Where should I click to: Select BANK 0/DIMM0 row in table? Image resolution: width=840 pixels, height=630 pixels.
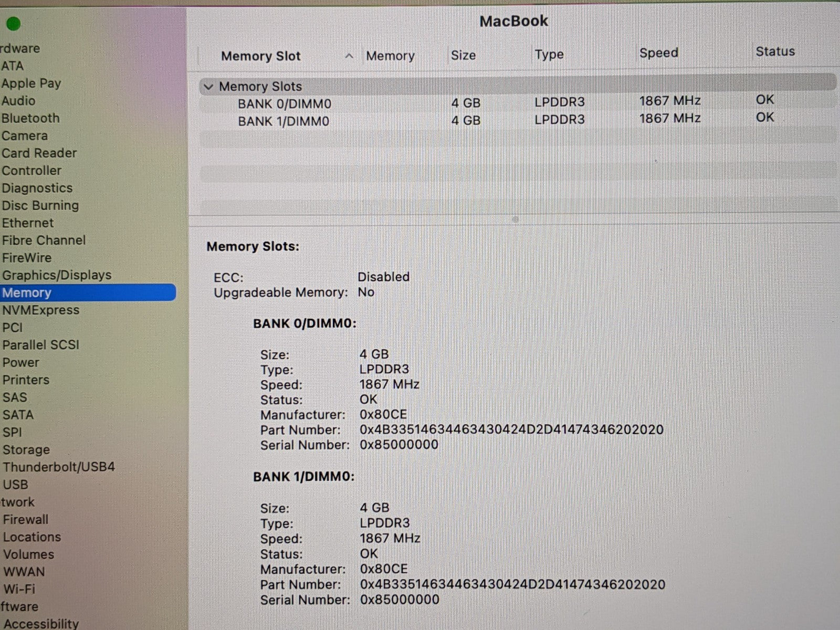(x=284, y=104)
